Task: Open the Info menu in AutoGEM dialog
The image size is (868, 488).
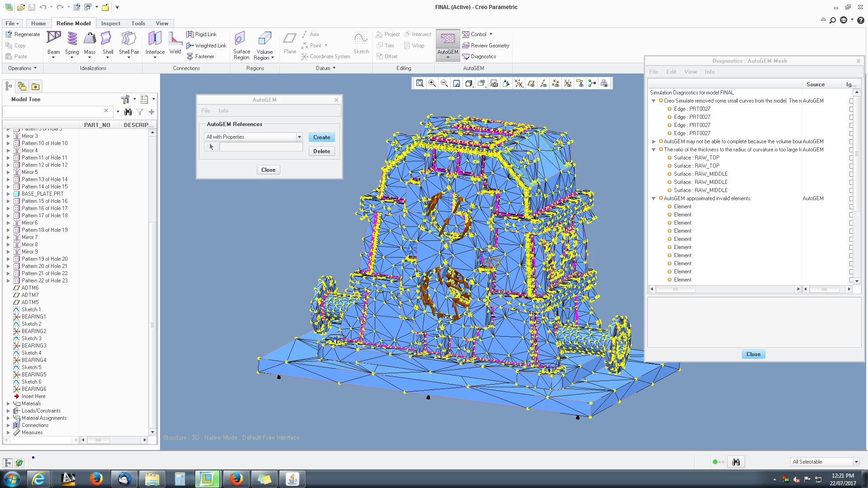Action: click(x=223, y=111)
